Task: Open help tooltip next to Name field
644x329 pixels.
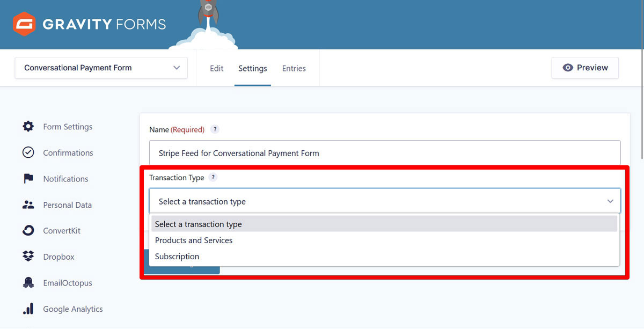Action: pos(215,129)
